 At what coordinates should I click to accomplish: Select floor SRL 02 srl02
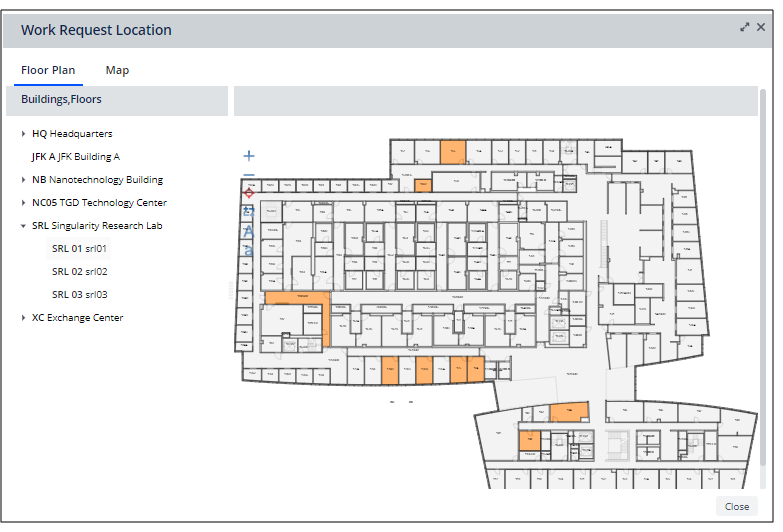click(79, 272)
